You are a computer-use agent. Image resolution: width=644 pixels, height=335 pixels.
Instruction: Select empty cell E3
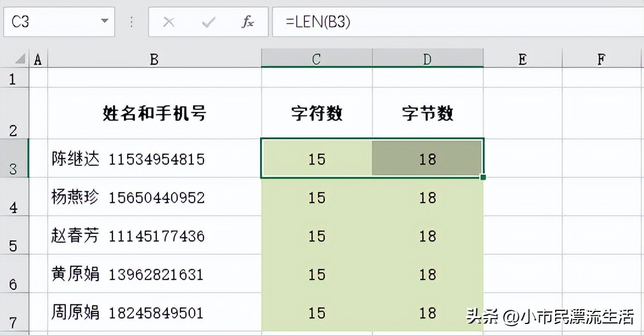523,158
